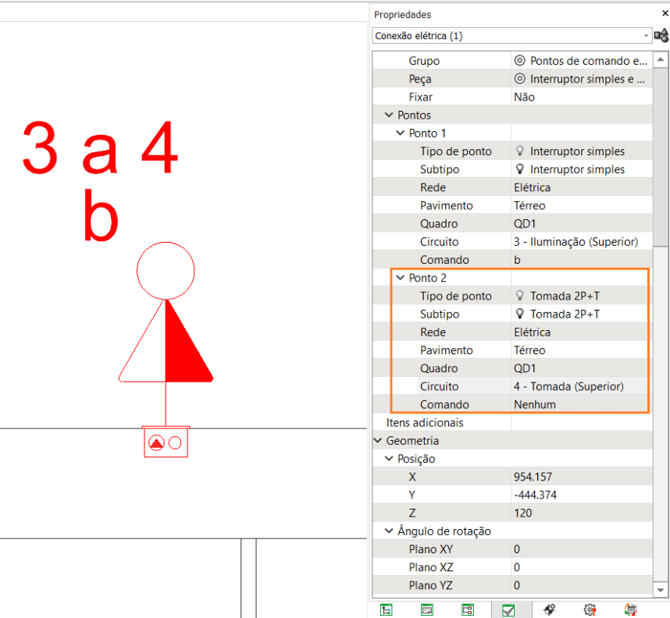Collapse the Ponto 1 group
The width and height of the screenshot is (670, 618).
pyautogui.click(x=401, y=133)
